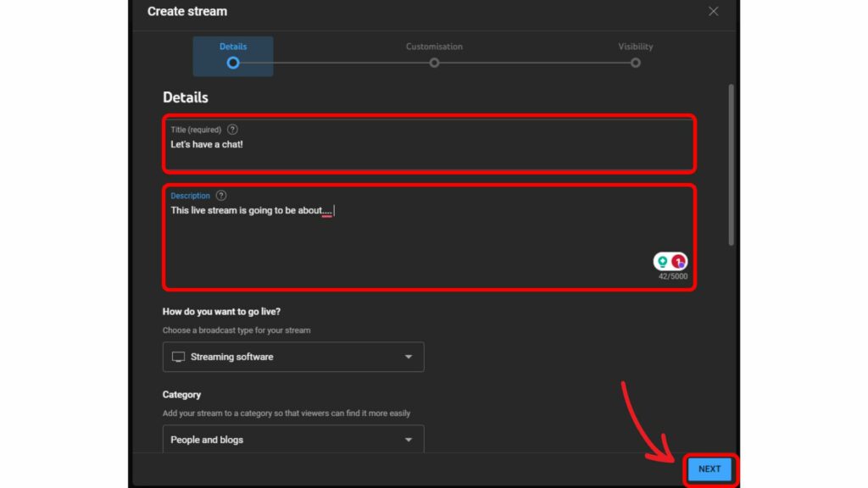Open the People and blogs category dropdown

pos(292,440)
